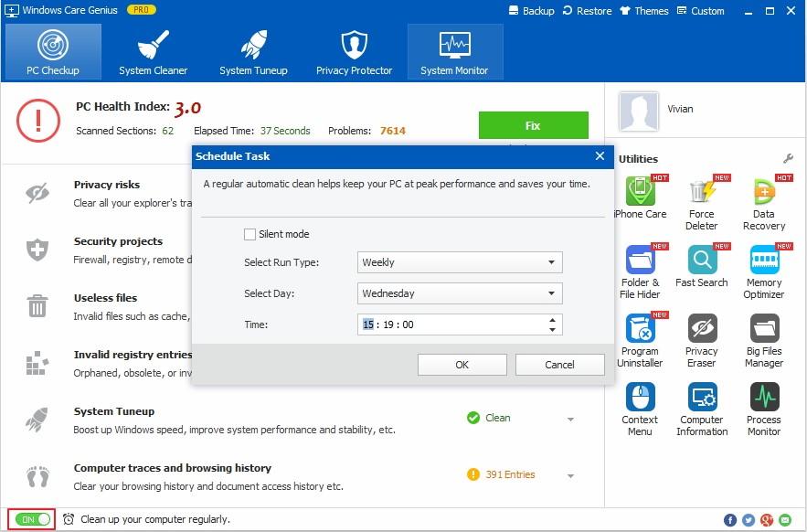
Task: Close the Schedule Task dialog
Action: click(600, 156)
